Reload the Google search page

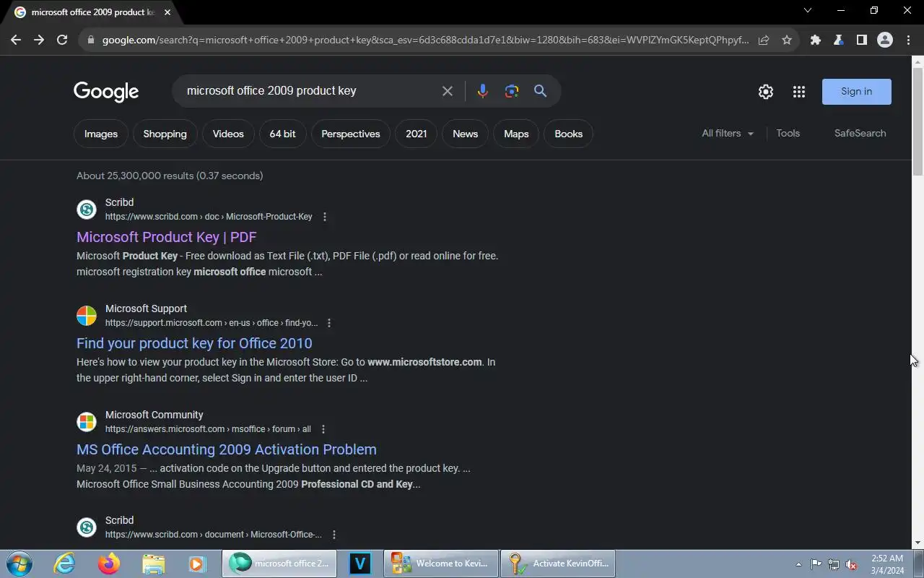(x=62, y=40)
